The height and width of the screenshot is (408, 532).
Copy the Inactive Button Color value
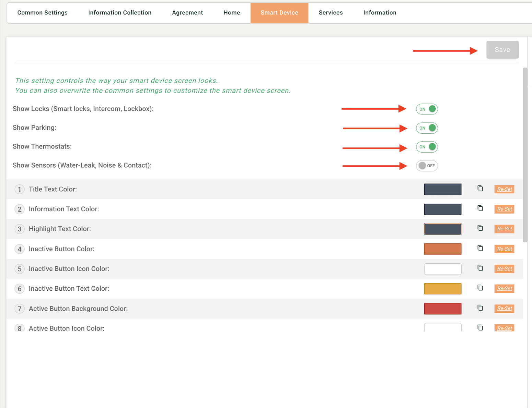coord(480,248)
